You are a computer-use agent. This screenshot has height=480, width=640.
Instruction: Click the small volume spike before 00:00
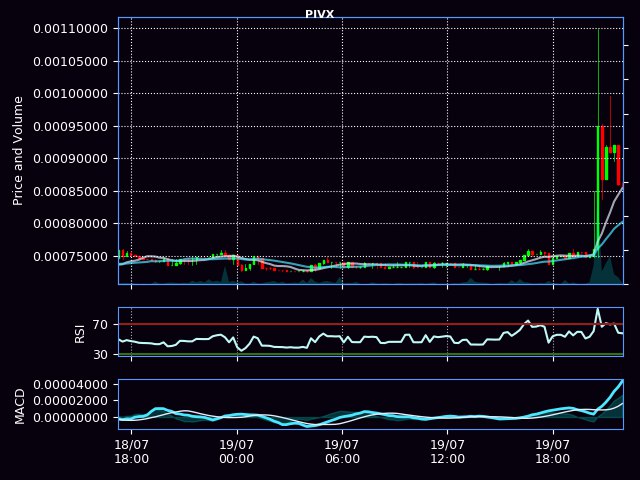coord(224,274)
